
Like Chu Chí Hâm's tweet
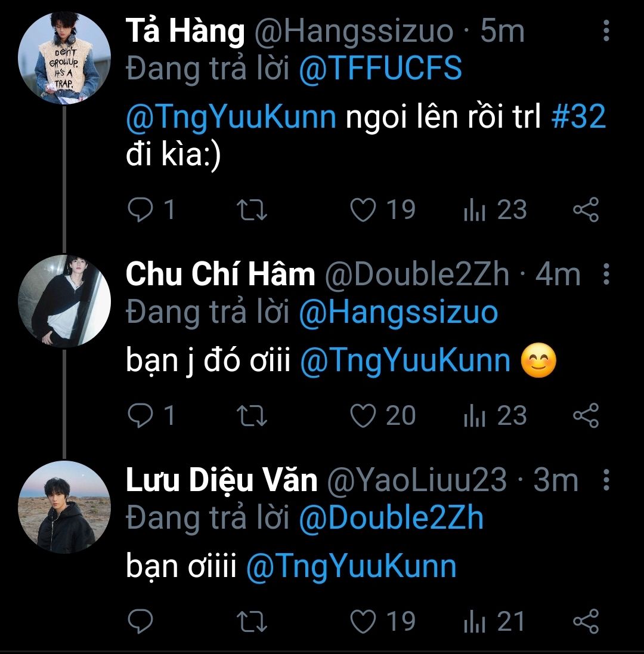click(363, 416)
